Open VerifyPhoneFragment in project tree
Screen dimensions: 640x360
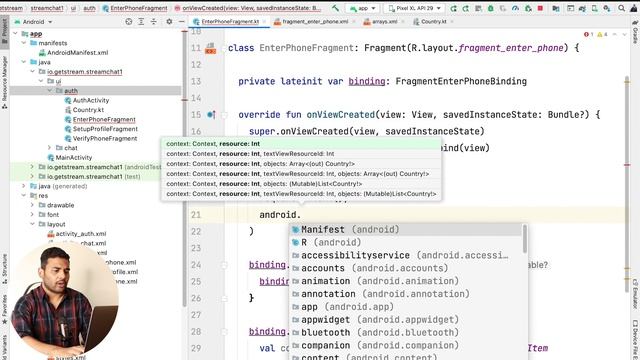click(x=101, y=138)
